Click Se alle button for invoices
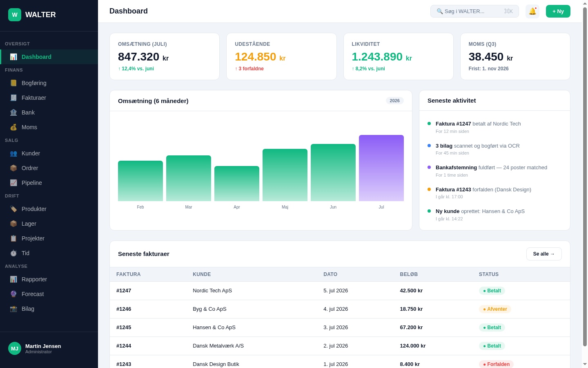 click(544, 254)
